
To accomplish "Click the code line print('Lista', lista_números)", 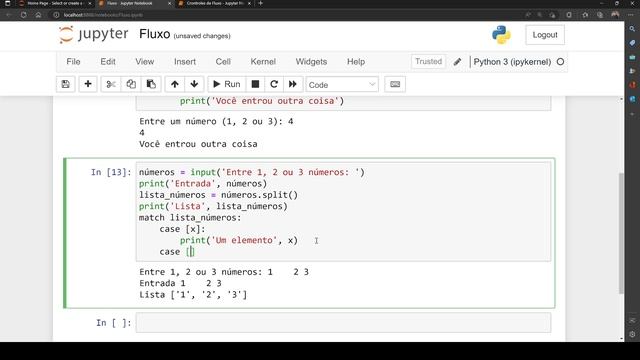I will click(x=213, y=206).
